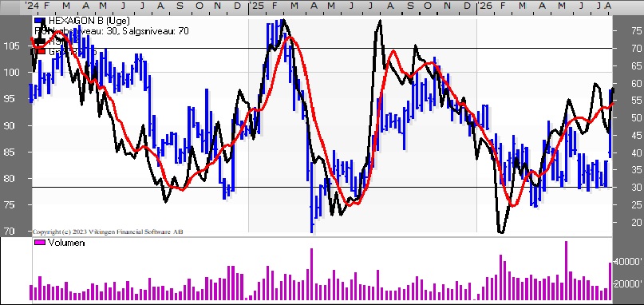Click the Købsniveau 30, Salgsniveau 70 label
Viewport: 644px width, 305px height.
(x=112, y=31)
